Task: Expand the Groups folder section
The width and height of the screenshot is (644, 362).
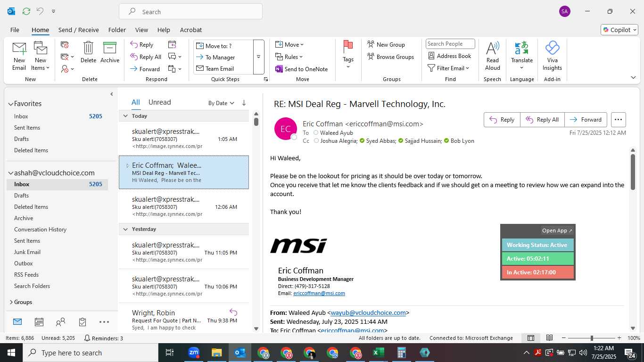Action: point(11,302)
